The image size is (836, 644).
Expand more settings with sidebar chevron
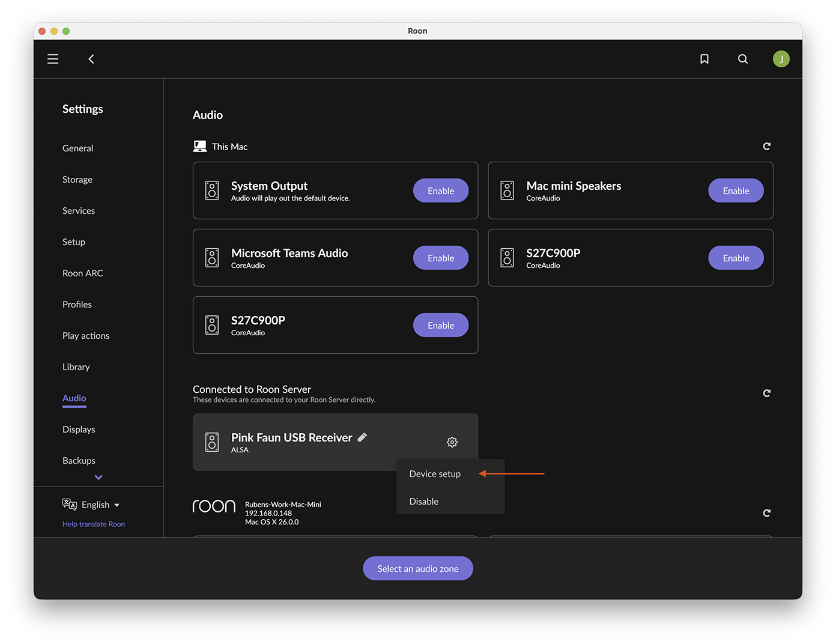(98, 478)
